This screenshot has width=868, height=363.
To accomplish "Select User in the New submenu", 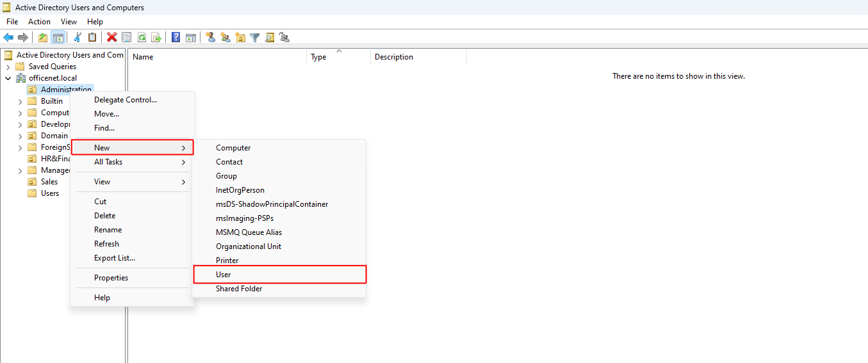I will click(x=223, y=275).
